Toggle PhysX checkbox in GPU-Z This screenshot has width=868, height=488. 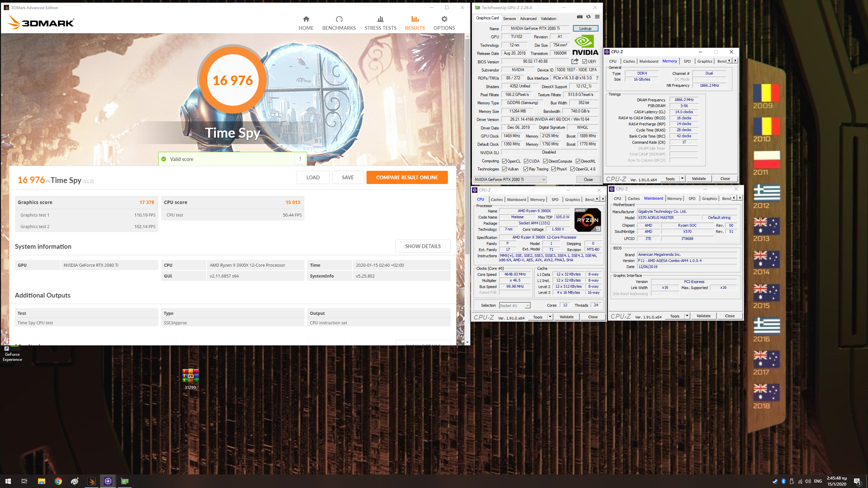pyautogui.click(x=553, y=169)
